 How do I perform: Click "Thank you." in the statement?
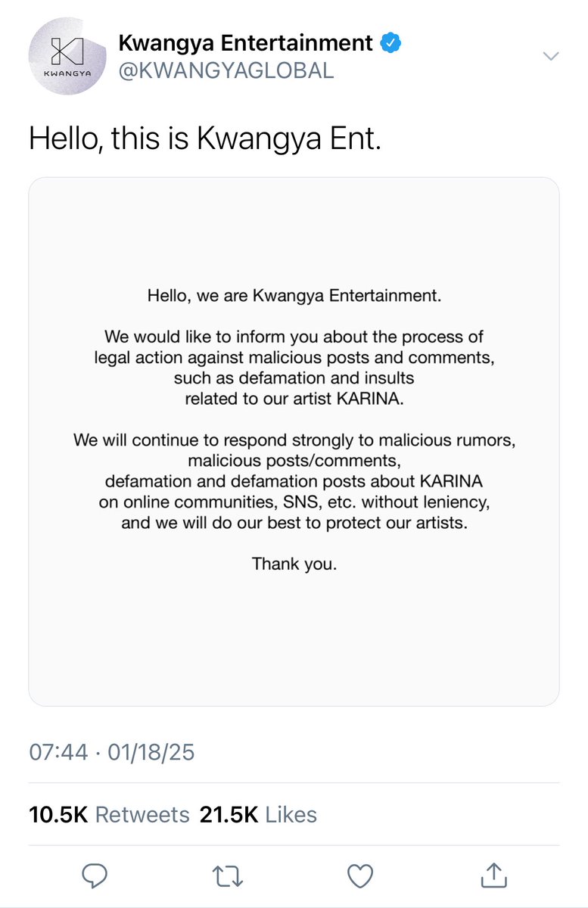coord(294,564)
